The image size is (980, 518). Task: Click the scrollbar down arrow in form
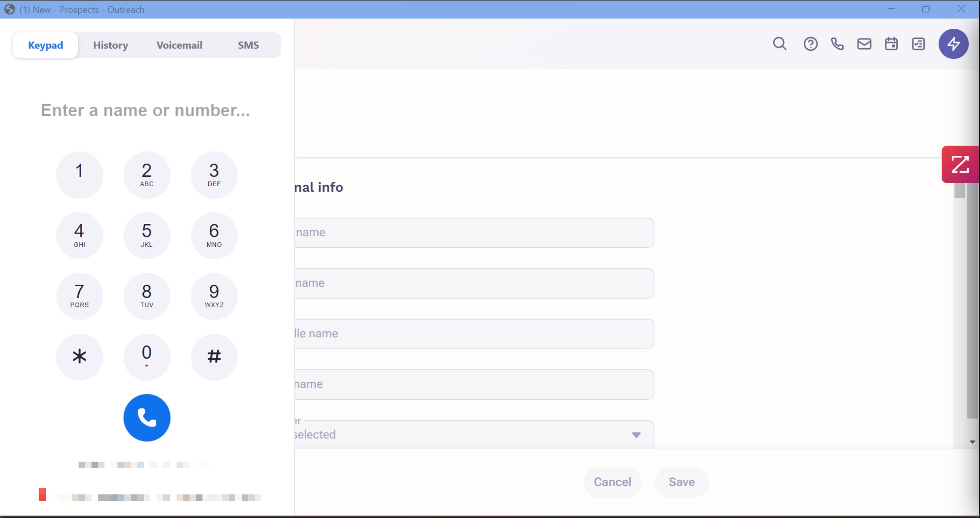click(972, 442)
